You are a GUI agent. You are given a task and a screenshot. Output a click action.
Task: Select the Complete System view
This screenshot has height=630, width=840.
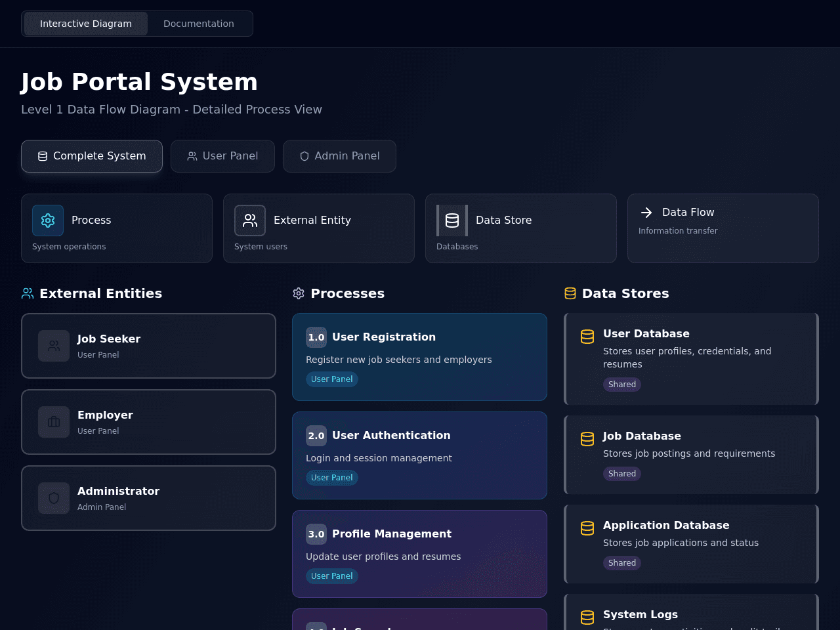point(92,156)
